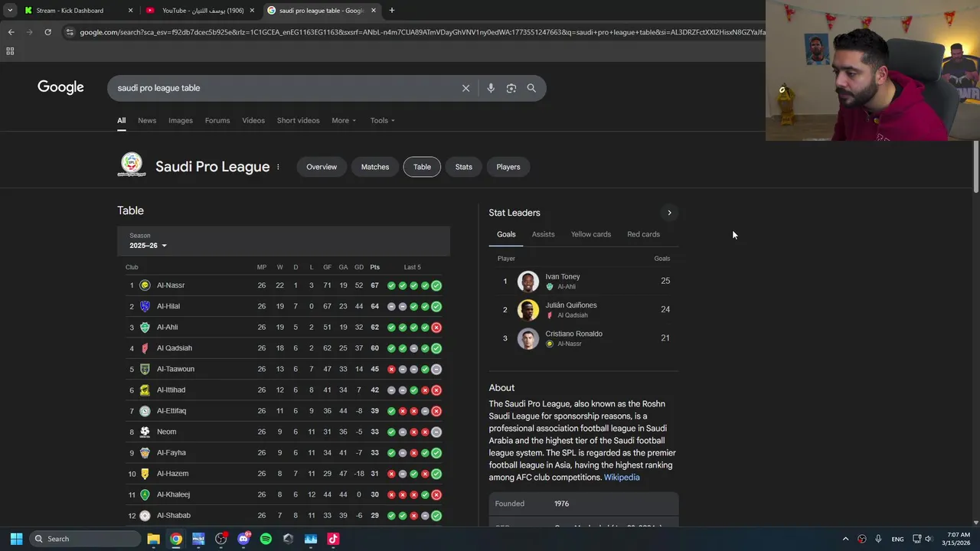Open Al-Ahli in the league table
Screen dimensions: 980x551
[x=167, y=328]
